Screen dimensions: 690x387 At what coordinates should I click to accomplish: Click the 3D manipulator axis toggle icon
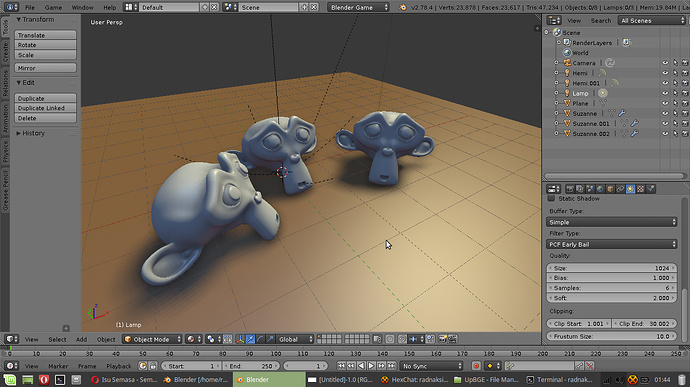click(x=240, y=339)
